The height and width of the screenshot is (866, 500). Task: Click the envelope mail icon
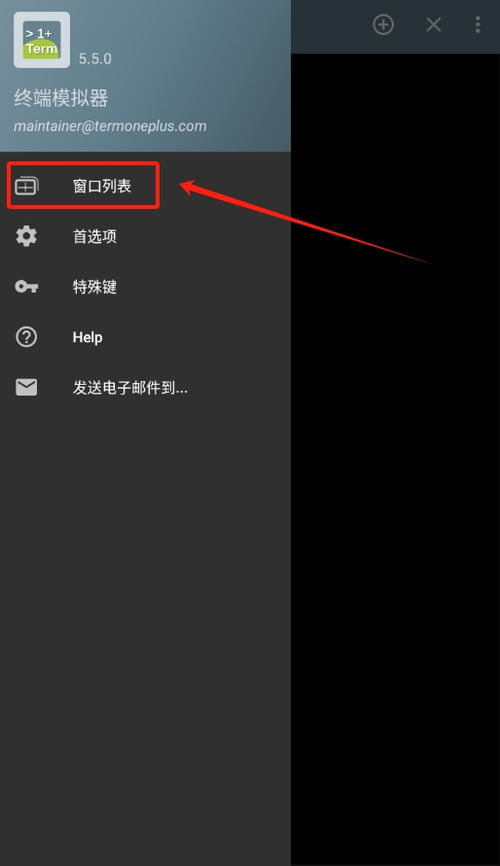tap(27, 388)
